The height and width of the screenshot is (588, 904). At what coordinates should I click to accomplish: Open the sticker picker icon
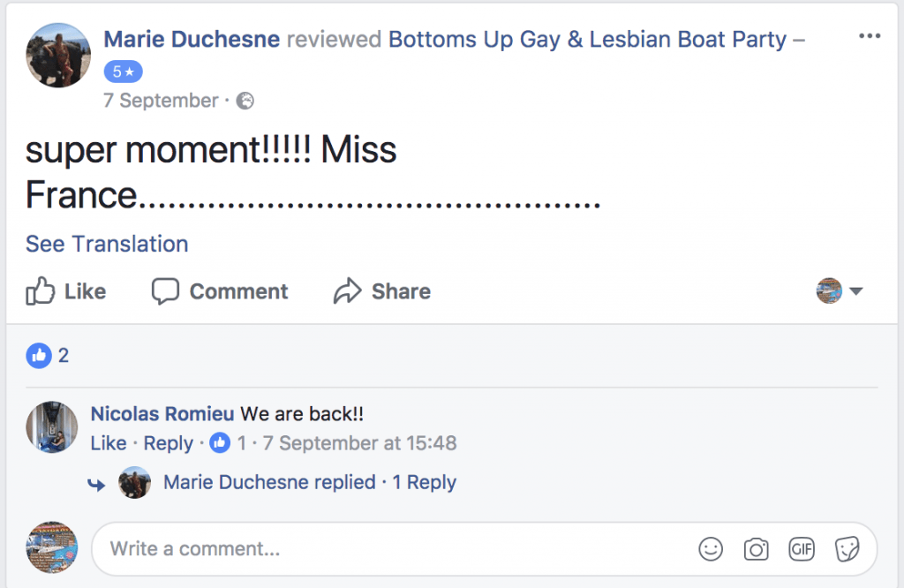pyautogui.click(x=847, y=549)
